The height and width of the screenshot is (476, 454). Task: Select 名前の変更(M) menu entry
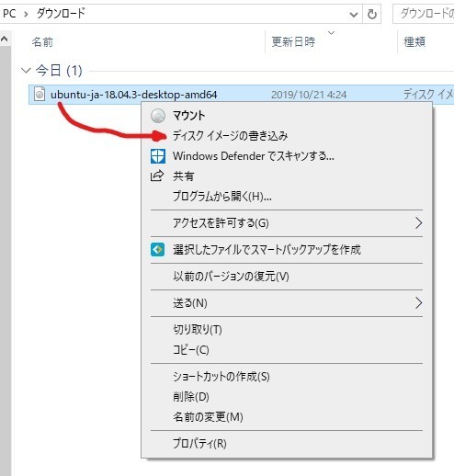(287, 417)
